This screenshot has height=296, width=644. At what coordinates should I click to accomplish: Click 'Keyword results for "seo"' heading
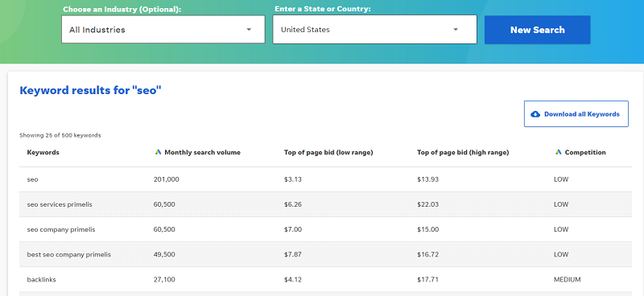[90, 90]
